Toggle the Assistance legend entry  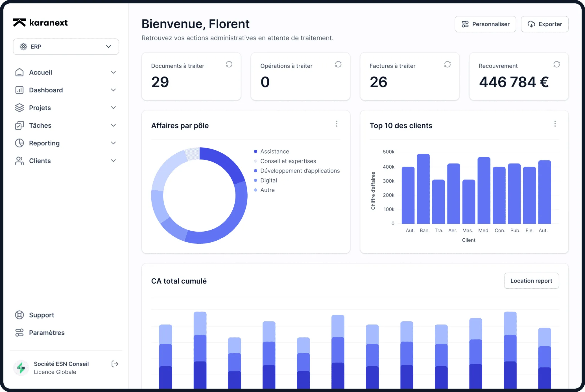tap(275, 151)
